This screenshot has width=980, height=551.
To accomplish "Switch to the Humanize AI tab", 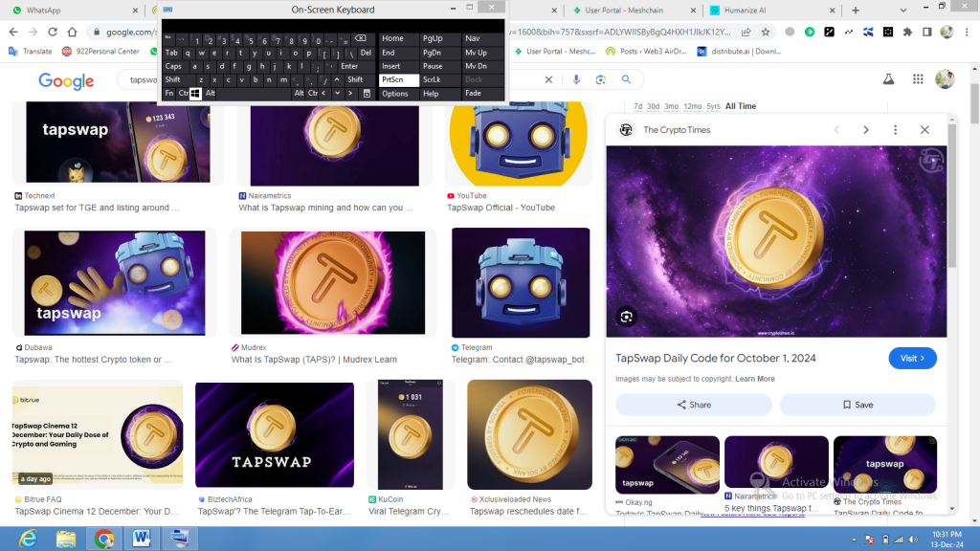I will (771, 10).
